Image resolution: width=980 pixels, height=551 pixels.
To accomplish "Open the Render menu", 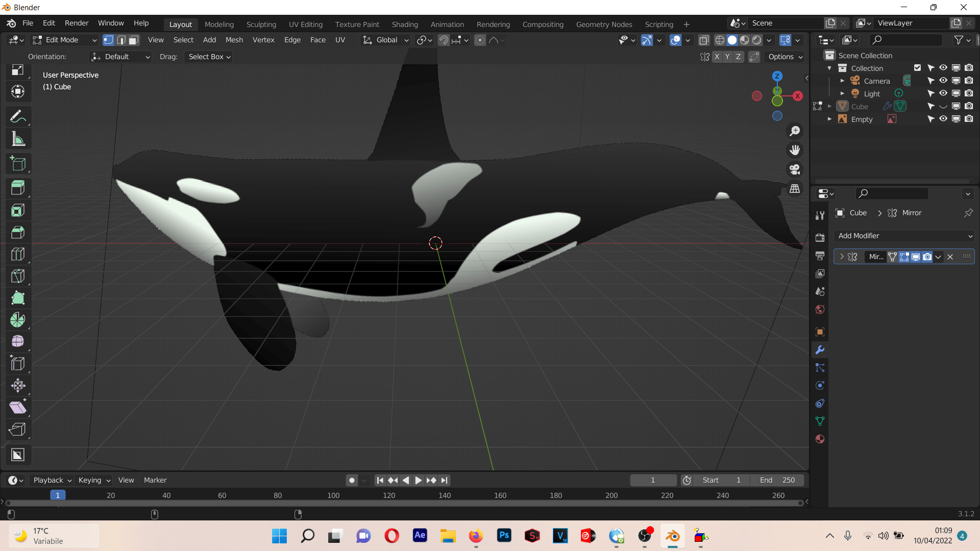I will [77, 23].
